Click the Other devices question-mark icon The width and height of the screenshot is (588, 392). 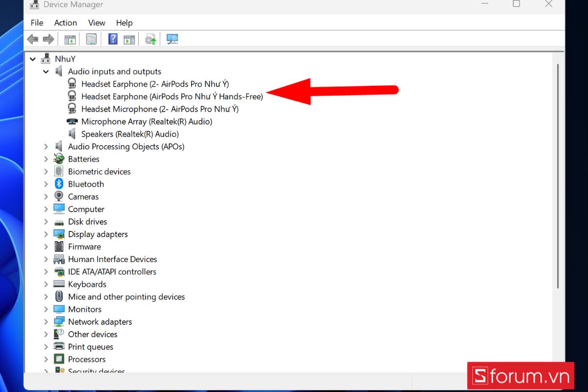click(59, 334)
